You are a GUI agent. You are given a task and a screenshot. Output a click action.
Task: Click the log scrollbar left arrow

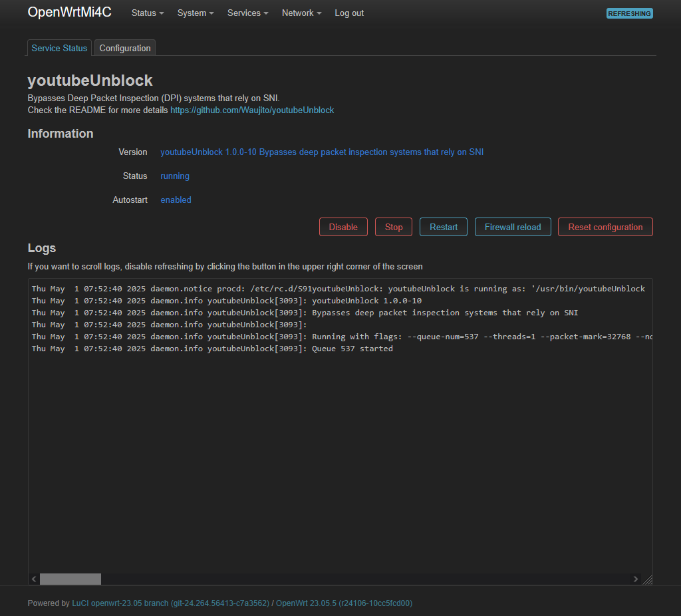pyautogui.click(x=34, y=579)
